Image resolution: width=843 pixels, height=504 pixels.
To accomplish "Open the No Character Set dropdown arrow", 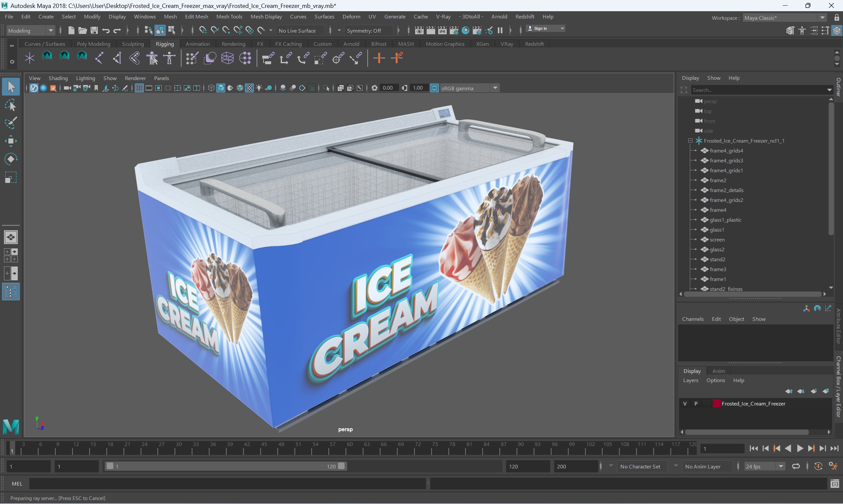I will click(611, 466).
